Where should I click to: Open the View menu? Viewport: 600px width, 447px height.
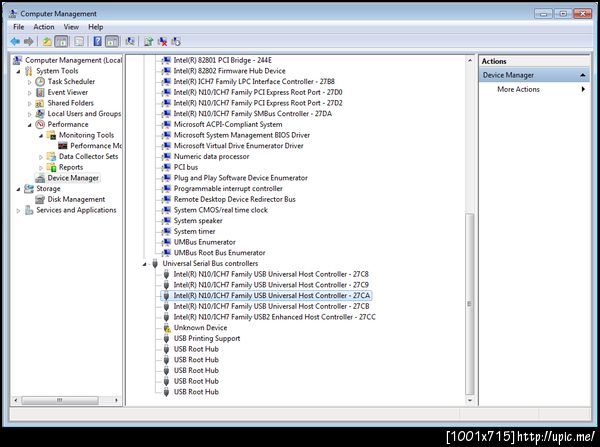point(71,27)
